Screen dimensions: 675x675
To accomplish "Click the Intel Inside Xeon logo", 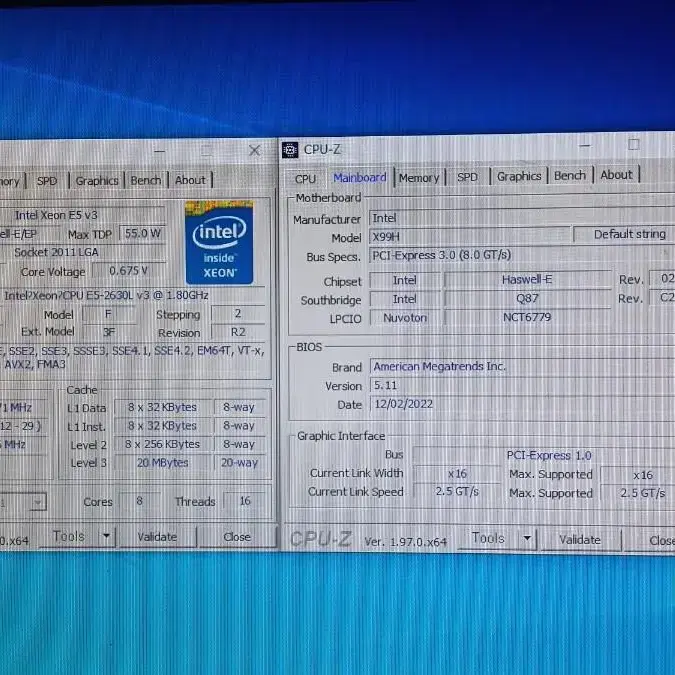I will (219, 242).
